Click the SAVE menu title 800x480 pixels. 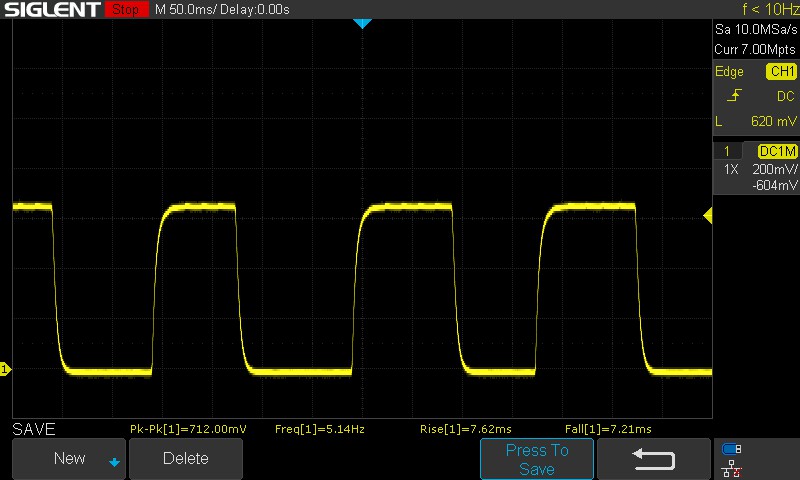tap(34, 429)
